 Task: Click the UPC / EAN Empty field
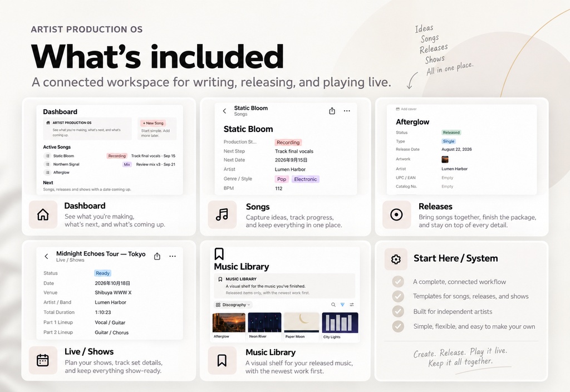click(x=448, y=178)
